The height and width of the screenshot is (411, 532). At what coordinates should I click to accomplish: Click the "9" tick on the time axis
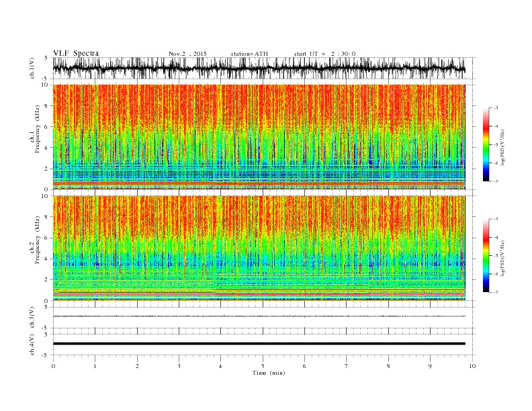pyautogui.click(x=430, y=366)
